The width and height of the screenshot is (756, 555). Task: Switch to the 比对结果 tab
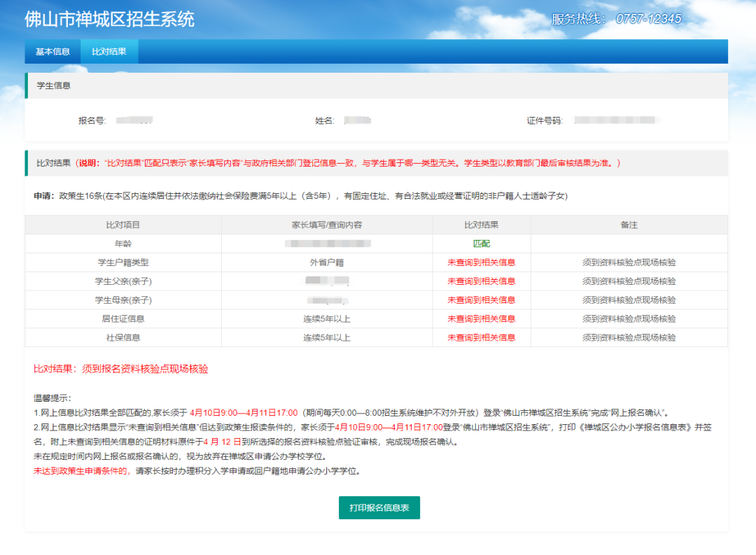tap(109, 52)
